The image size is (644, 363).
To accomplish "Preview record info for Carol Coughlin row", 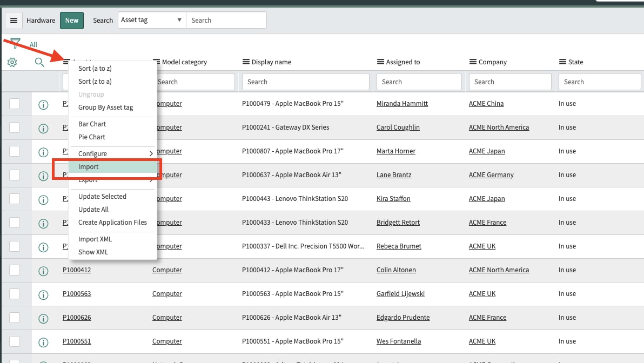I will pyautogui.click(x=43, y=129).
